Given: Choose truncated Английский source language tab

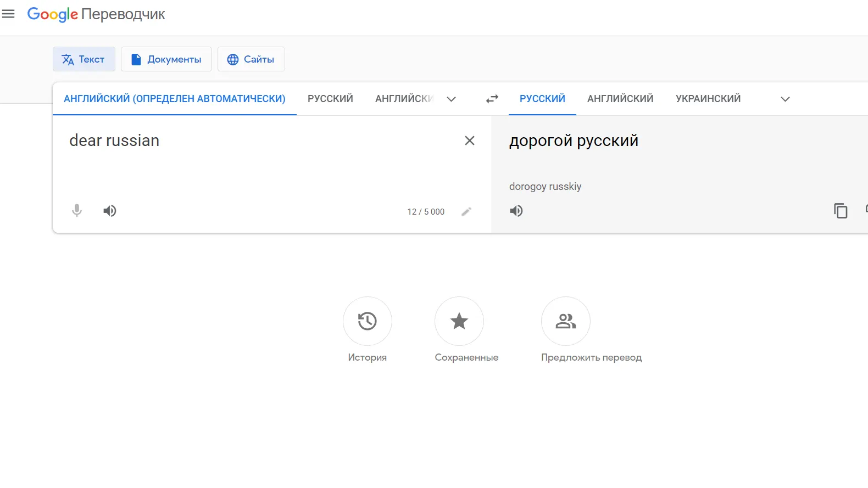Looking at the screenshot, I should [x=404, y=99].
